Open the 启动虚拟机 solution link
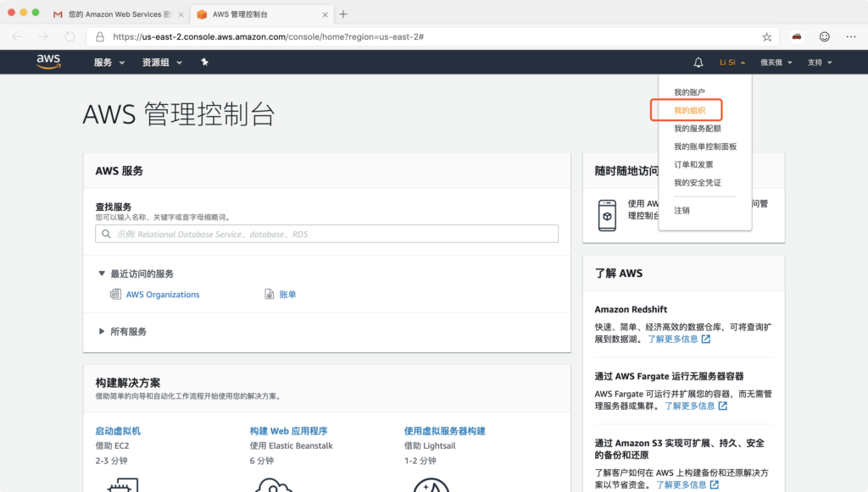The width and height of the screenshot is (868, 492). pos(118,431)
